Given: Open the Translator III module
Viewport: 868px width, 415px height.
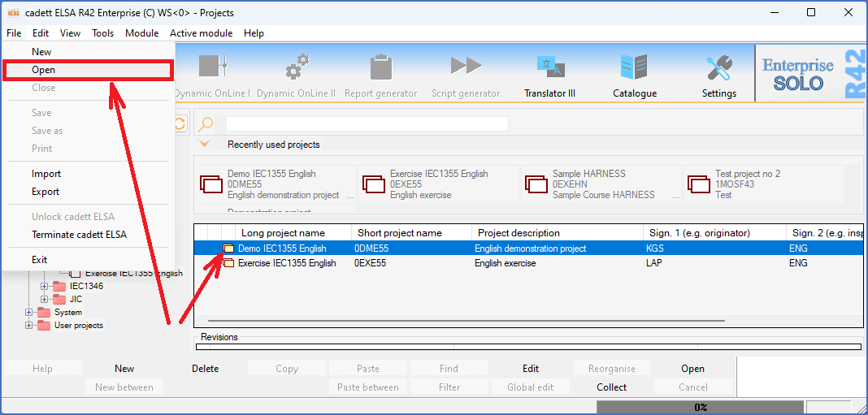Looking at the screenshot, I should click(549, 76).
